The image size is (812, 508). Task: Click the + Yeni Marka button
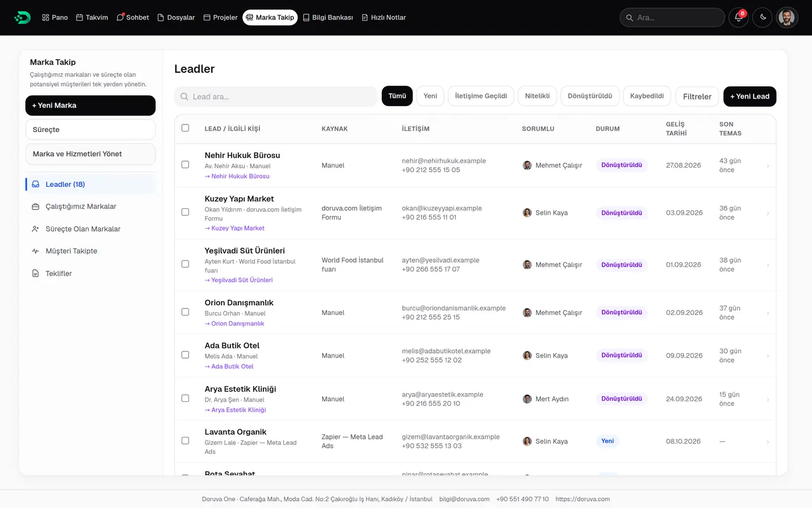click(x=90, y=105)
